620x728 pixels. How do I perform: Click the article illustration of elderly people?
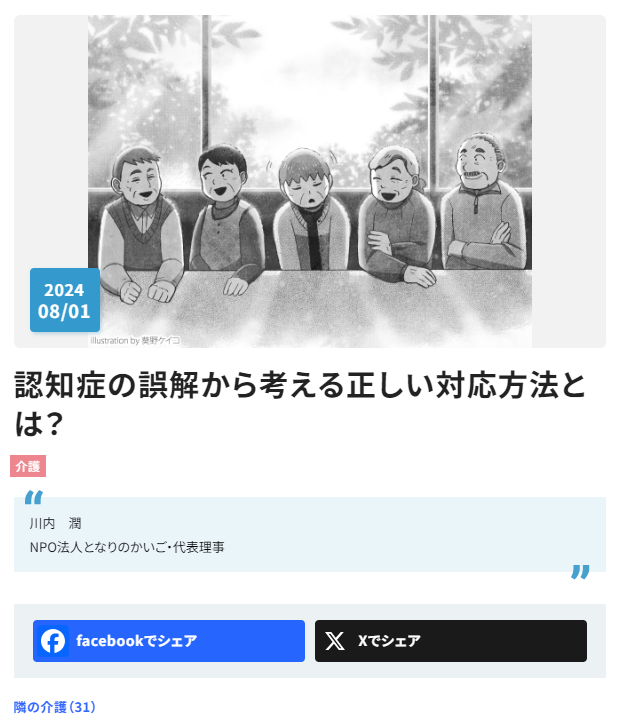[x=310, y=181]
